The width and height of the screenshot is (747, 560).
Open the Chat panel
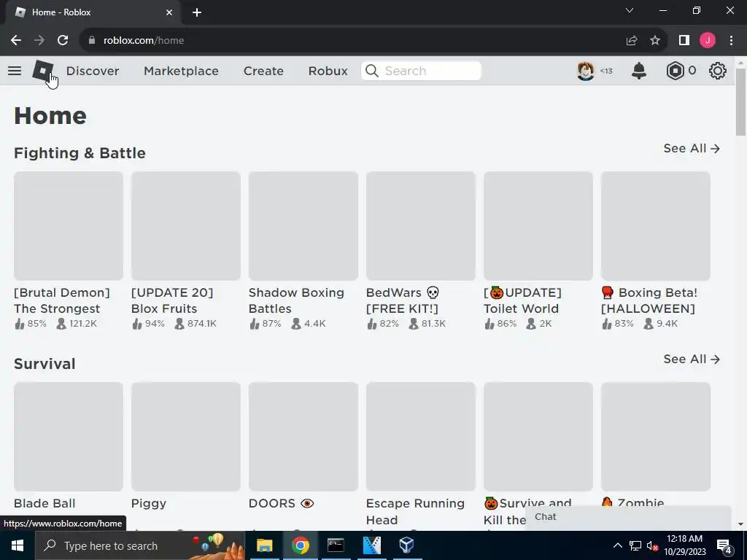pos(629,517)
